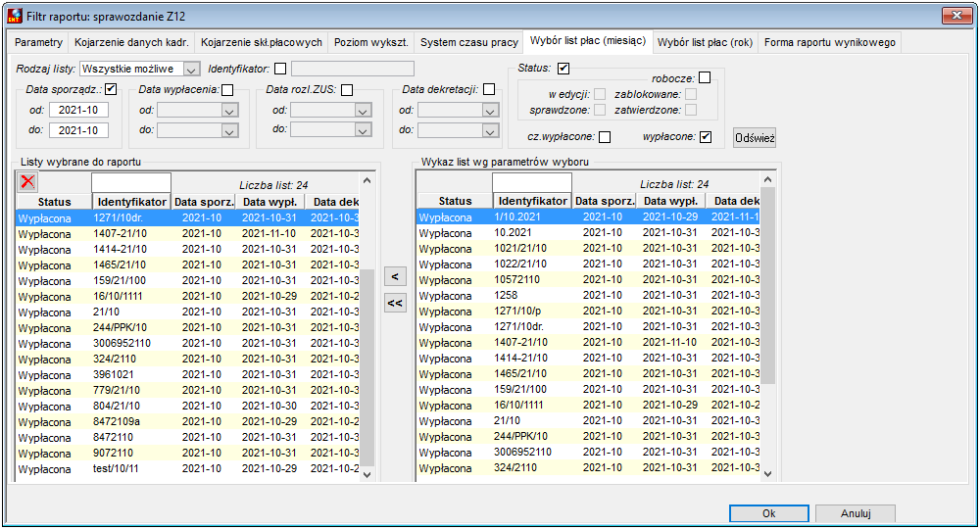Move one list left with single arrow button
The width and height of the screenshot is (980, 529).
click(x=394, y=276)
